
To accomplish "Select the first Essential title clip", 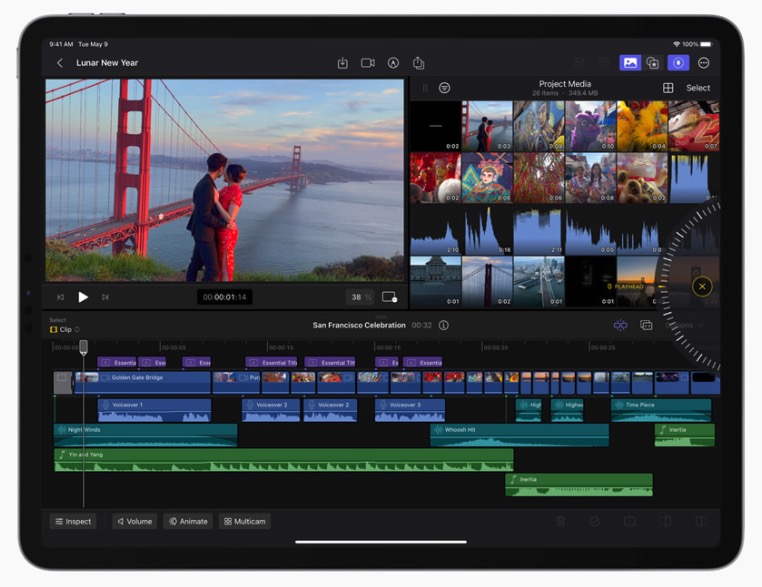I will click(117, 363).
